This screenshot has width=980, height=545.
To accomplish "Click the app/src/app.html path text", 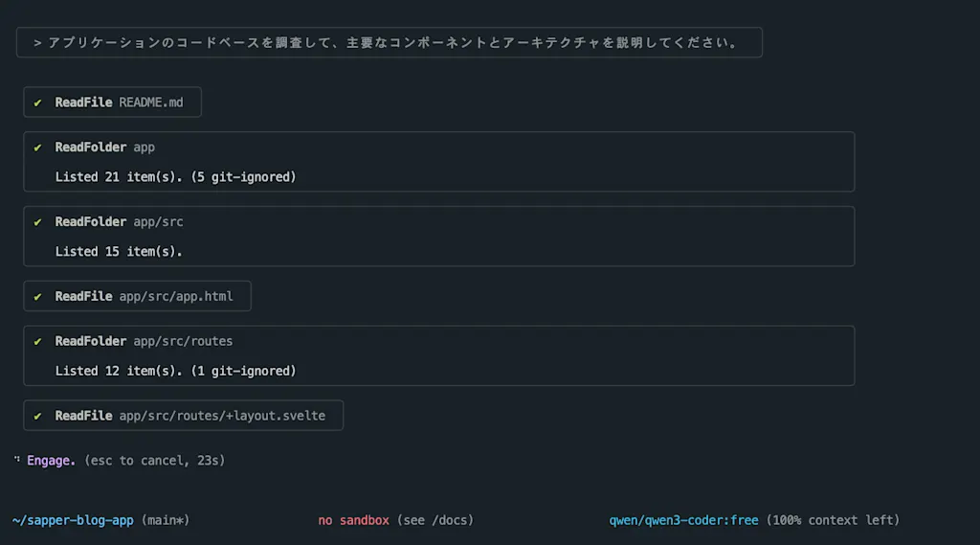I will [x=176, y=296].
